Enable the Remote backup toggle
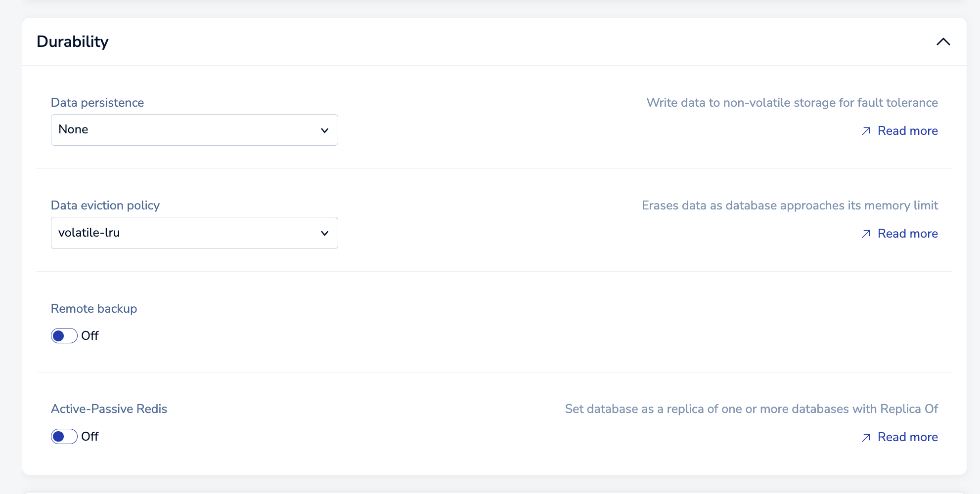This screenshot has height=494, width=980. 64,336
